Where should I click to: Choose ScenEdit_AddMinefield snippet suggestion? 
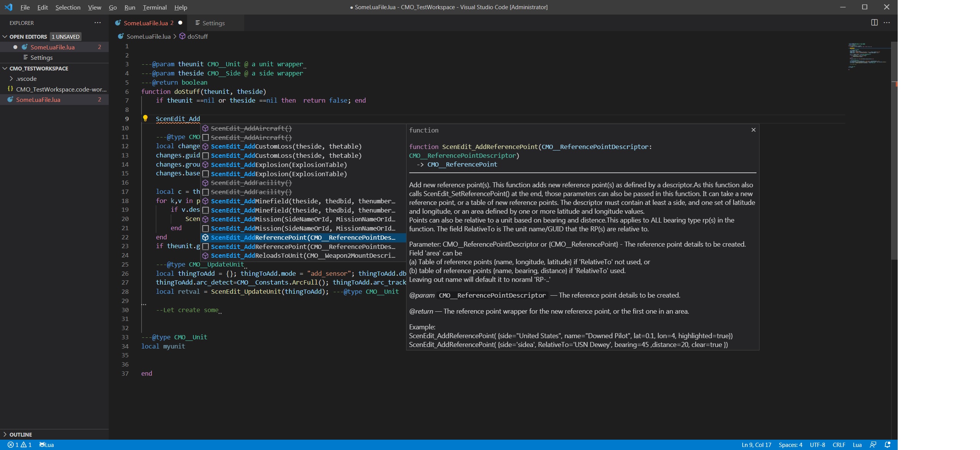pyautogui.click(x=303, y=210)
